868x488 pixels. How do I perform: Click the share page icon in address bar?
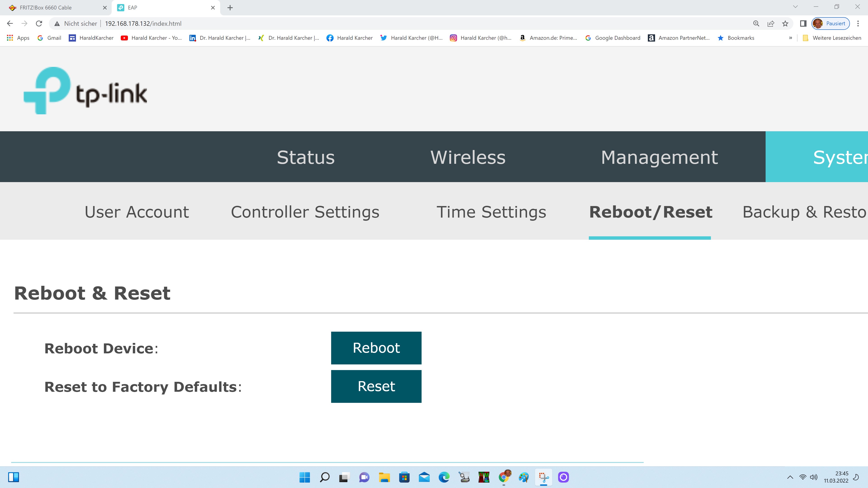pos(771,23)
